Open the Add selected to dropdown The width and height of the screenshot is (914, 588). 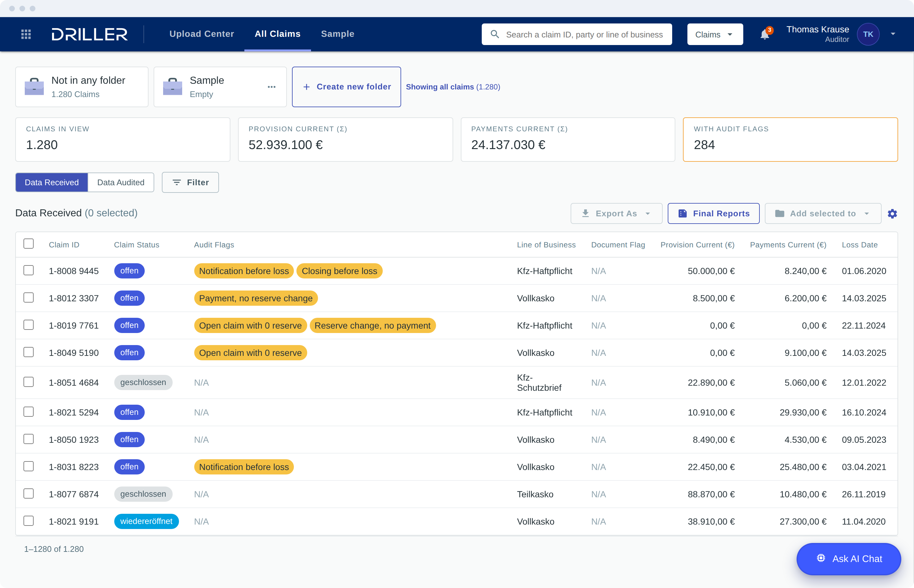[x=823, y=213]
